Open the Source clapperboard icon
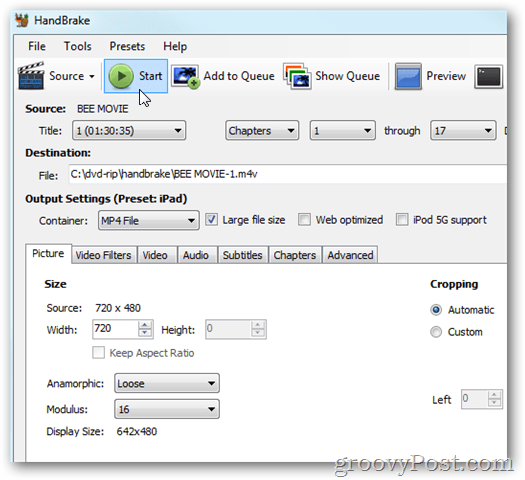 pos(31,76)
